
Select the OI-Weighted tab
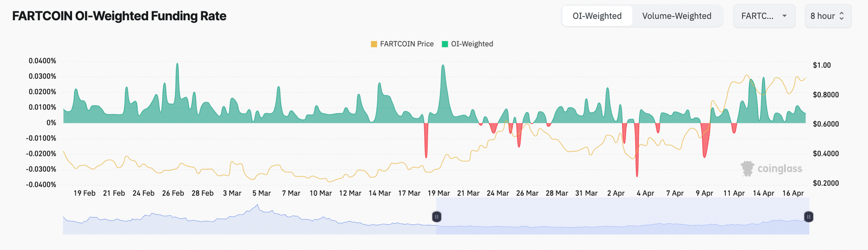tap(597, 16)
